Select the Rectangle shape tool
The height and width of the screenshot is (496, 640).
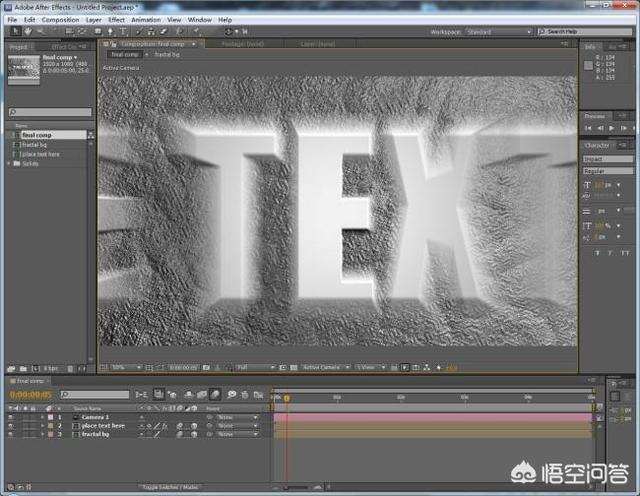tap(98, 31)
